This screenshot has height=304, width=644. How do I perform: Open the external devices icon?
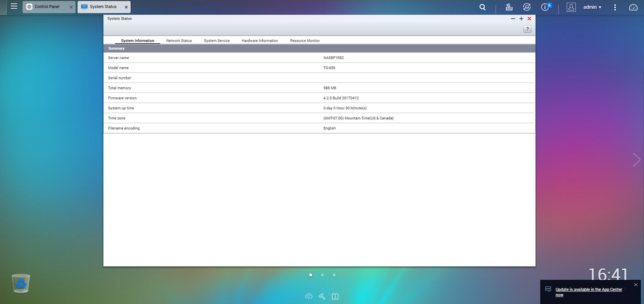click(527, 7)
